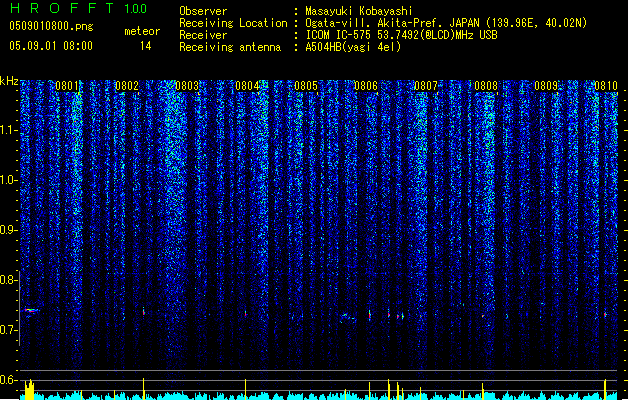Click the yellow power spike near 0810
Viewport: 629px width, 400px height.
coord(605,389)
